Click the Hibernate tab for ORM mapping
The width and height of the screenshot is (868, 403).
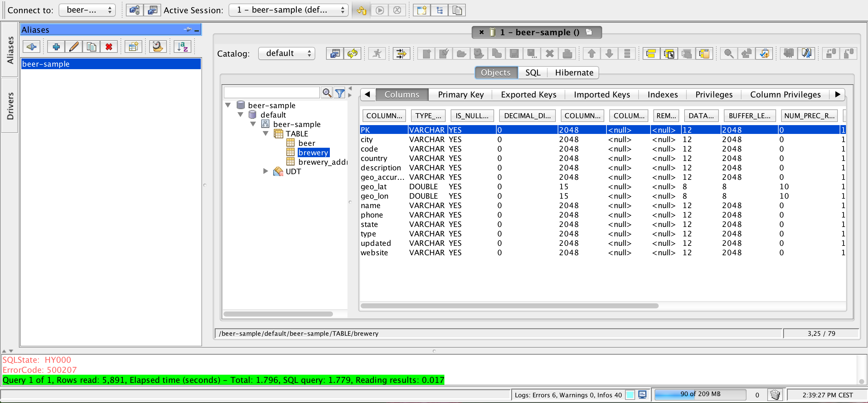[x=575, y=72]
